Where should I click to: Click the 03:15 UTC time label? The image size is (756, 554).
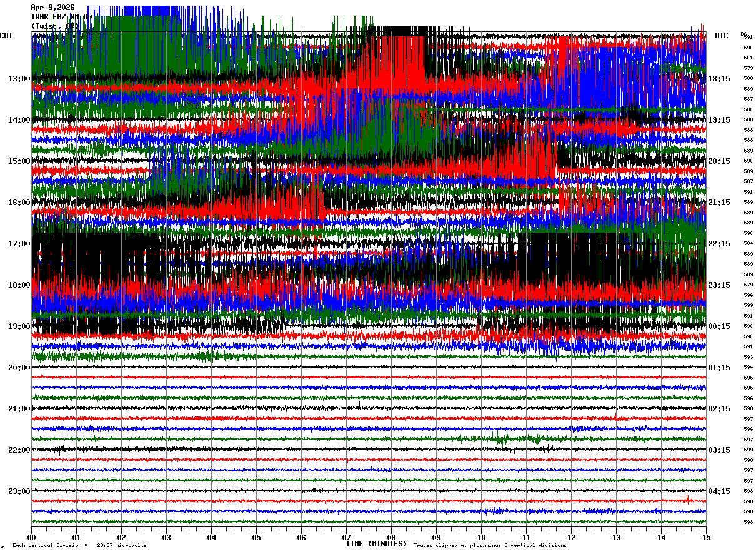719,450
